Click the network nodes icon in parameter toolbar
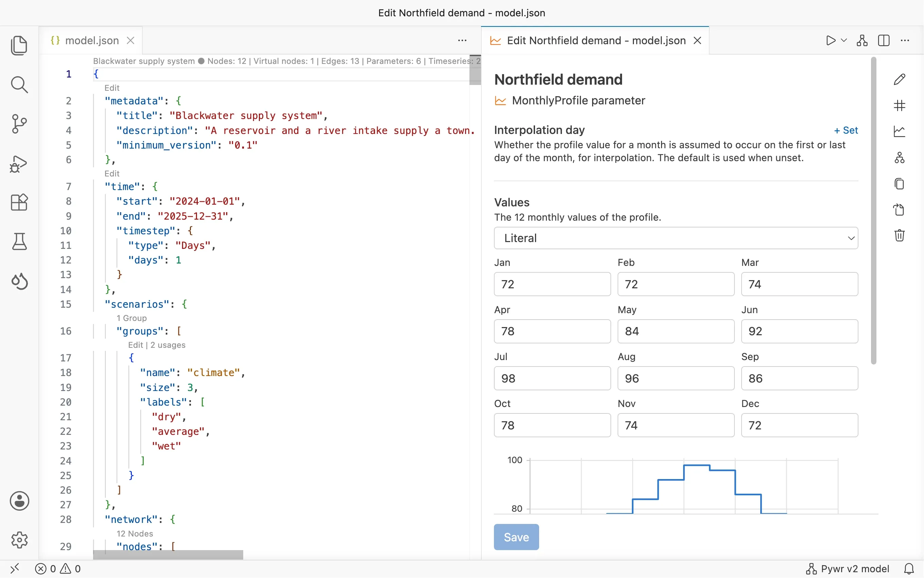This screenshot has height=578, width=924. 900,157
